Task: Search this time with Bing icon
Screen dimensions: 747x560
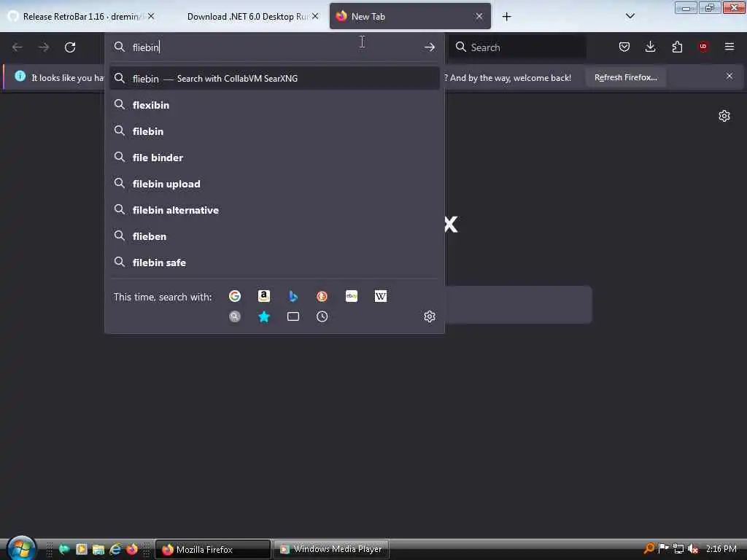Action: pyautogui.click(x=293, y=296)
